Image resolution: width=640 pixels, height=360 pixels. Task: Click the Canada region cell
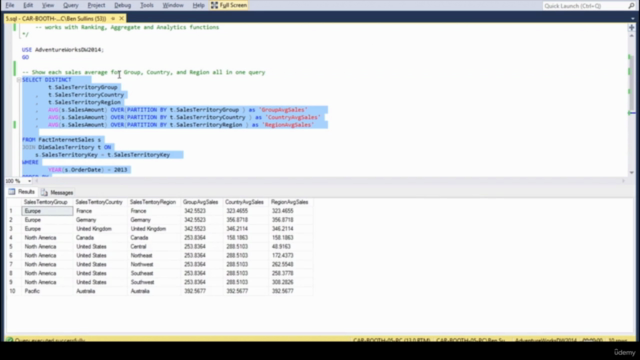click(154, 238)
